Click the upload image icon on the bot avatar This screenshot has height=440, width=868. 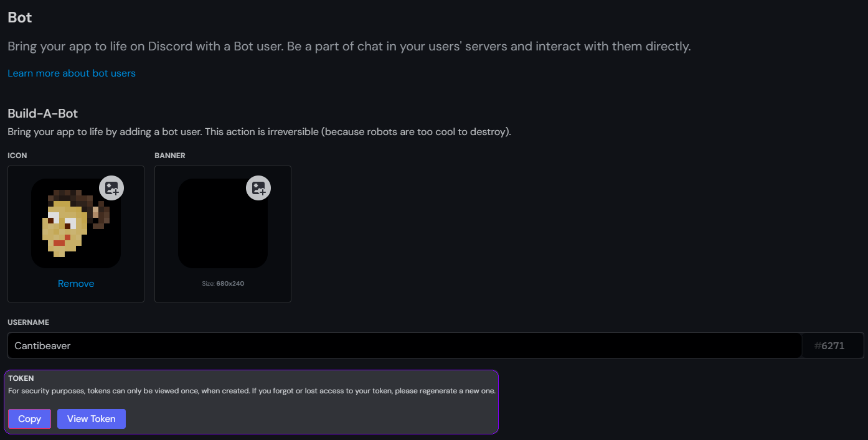click(111, 188)
